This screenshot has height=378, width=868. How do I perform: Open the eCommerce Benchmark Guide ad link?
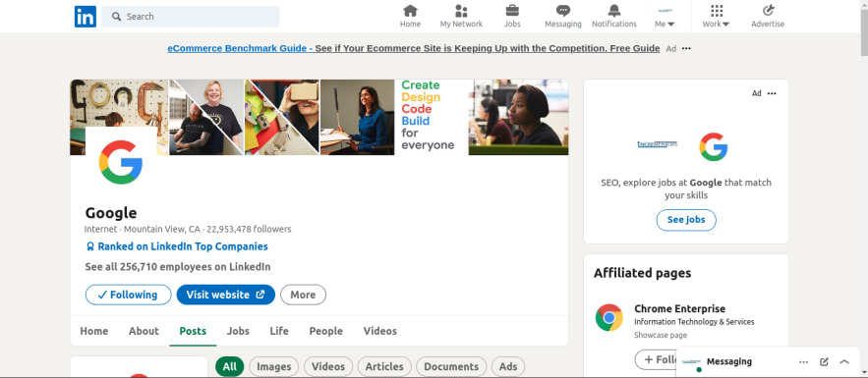[x=414, y=49]
